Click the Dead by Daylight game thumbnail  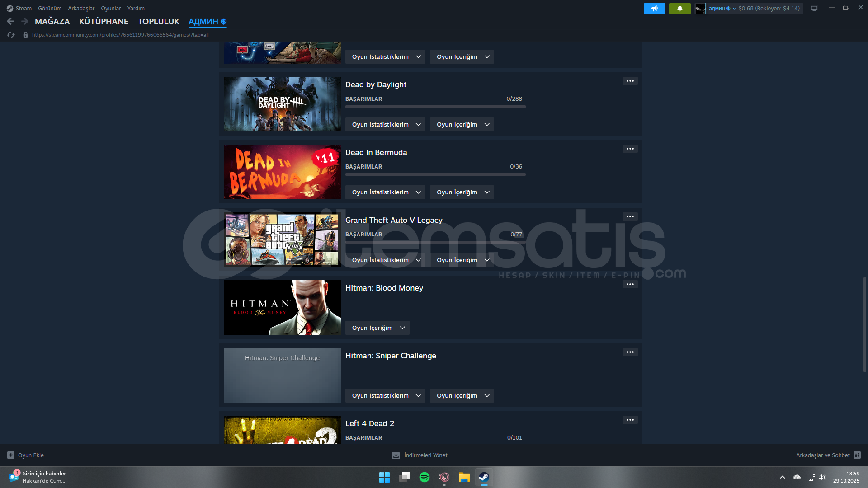[282, 104]
